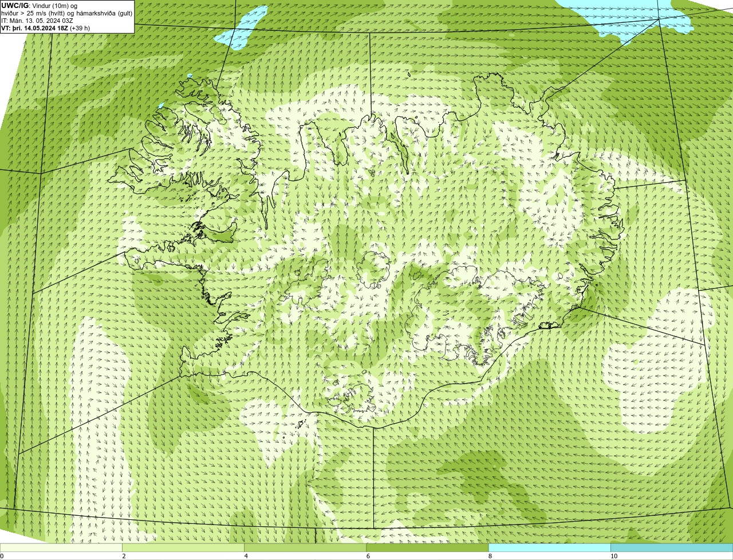Click the "hviður > 25 m/s (hvítt)" legend line
Viewport: 733px width, 560px height.
66,13
